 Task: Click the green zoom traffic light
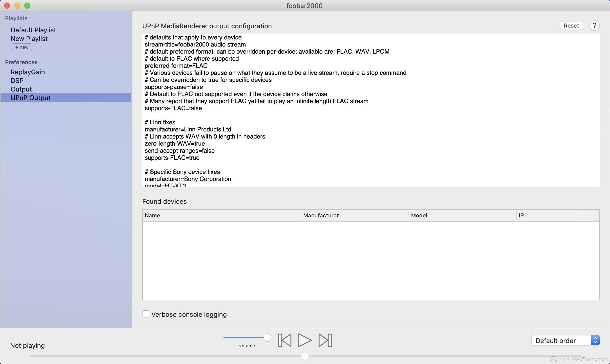[27, 5]
